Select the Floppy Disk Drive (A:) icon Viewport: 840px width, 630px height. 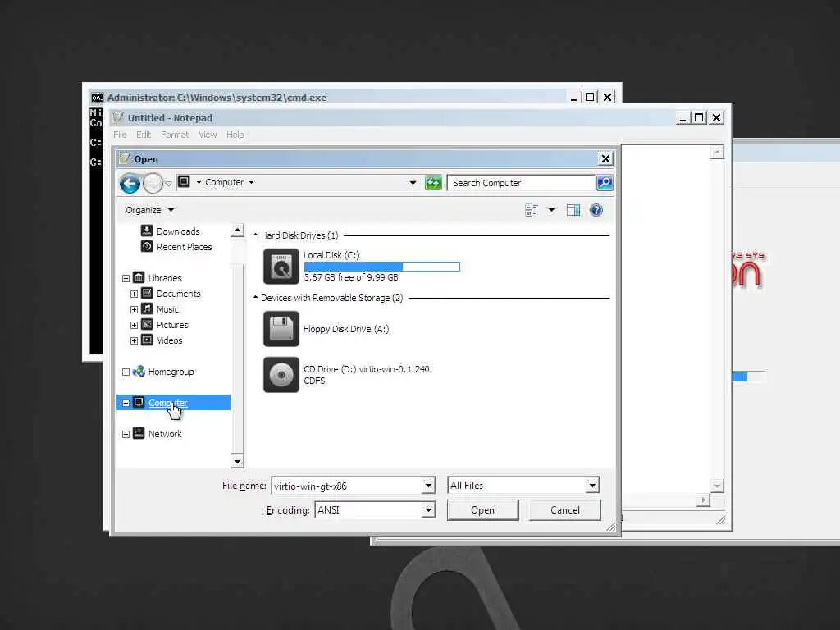[x=281, y=329]
